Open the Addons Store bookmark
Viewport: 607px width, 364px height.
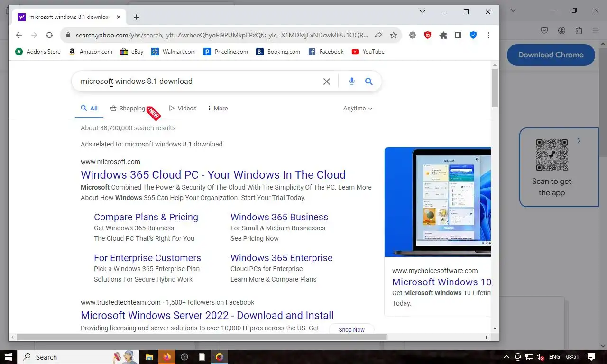click(38, 52)
